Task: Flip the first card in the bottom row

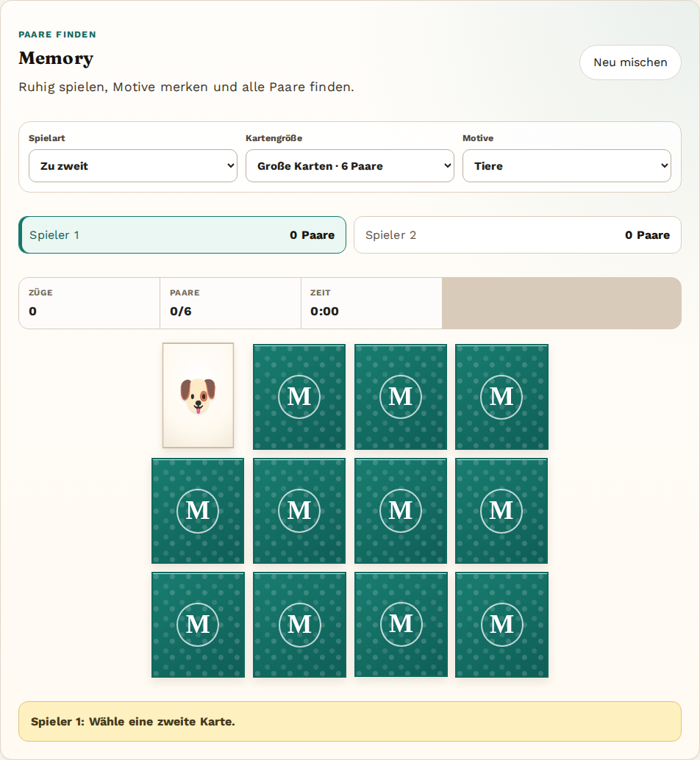Action: click(198, 625)
